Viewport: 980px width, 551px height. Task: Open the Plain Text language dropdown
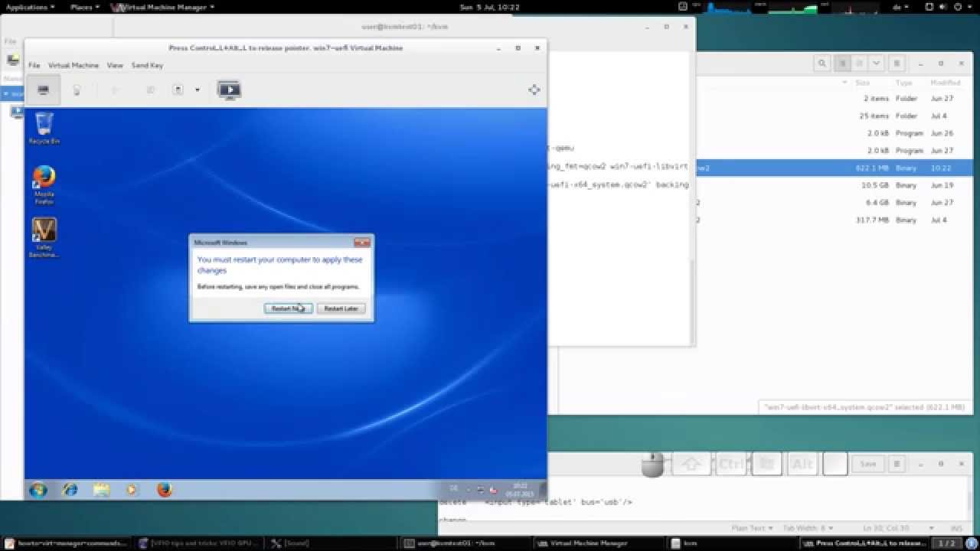point(752,528)
